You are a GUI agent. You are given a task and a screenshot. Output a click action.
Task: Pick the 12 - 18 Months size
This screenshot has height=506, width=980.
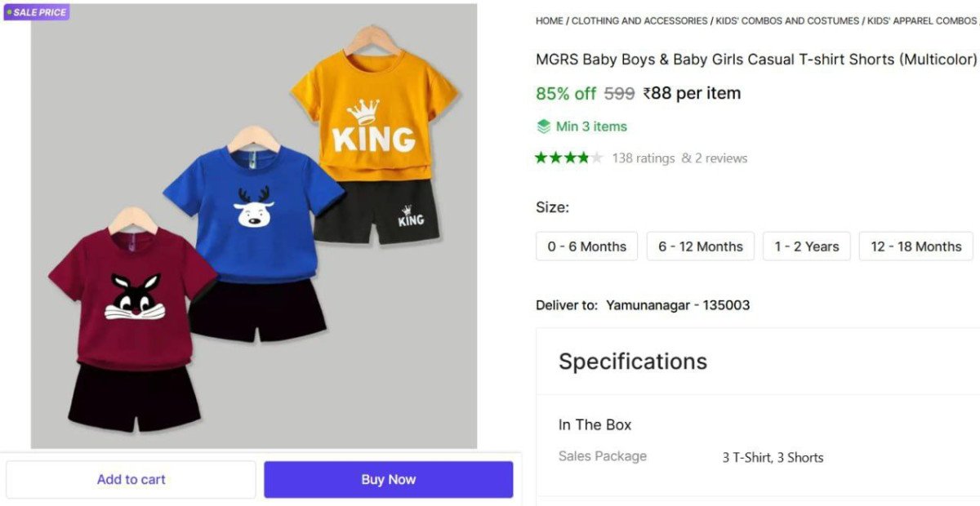(915, 246)
